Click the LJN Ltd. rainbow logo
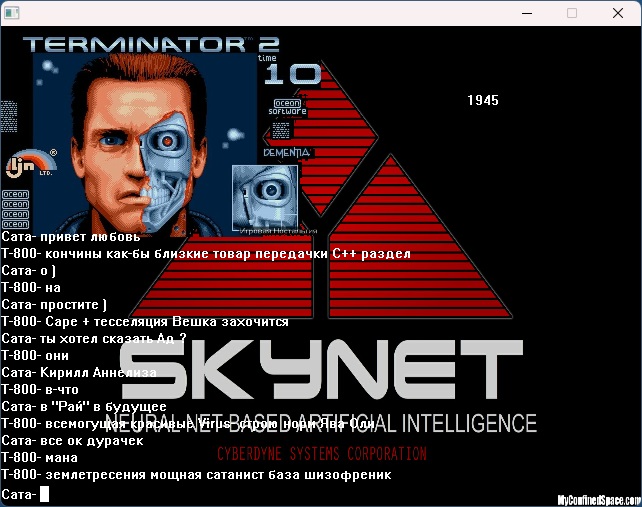The height and width of the screenshot is (507, 642). pyautogui.click(x=32, y=163)
